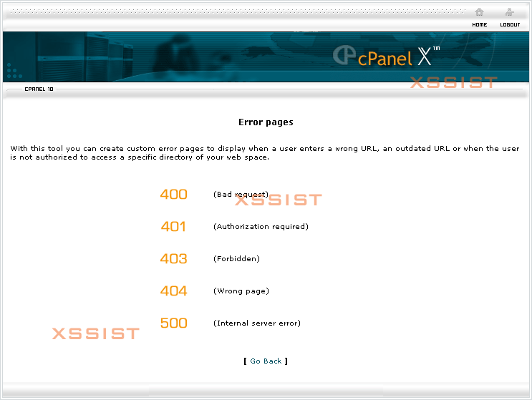
Task: Select the (Wrong page) label
Action: [x=241, y=291]
